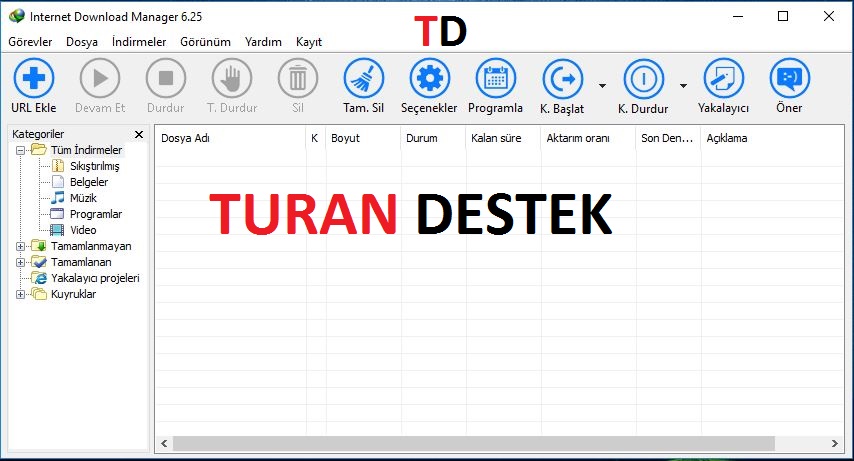Click the K. Başlat queue start icon
The image size is (854, 461).
click(x=563, y=80)
